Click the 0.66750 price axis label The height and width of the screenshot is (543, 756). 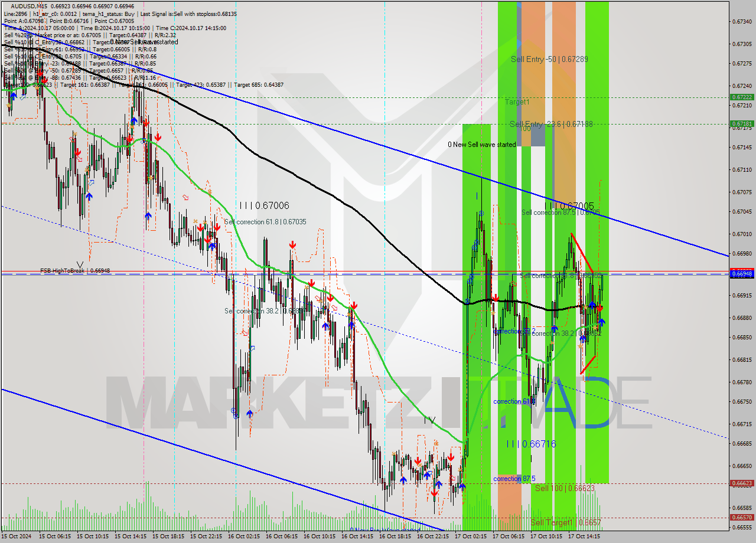pyautogui.click(x=742, y=401)
